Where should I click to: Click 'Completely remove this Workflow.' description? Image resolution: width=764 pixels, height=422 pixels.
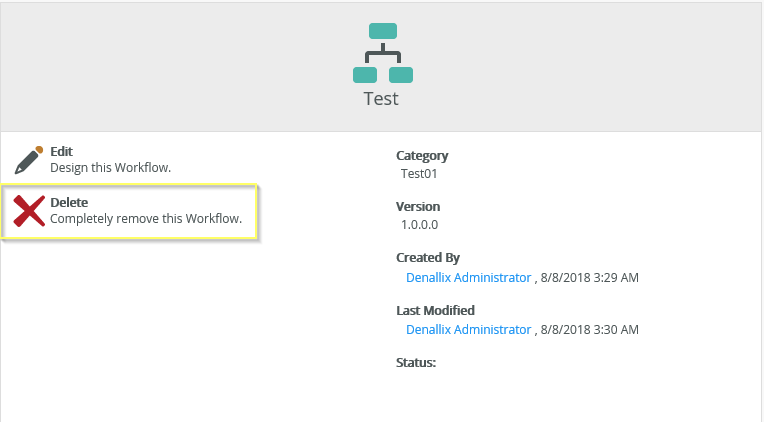(146, 218)
